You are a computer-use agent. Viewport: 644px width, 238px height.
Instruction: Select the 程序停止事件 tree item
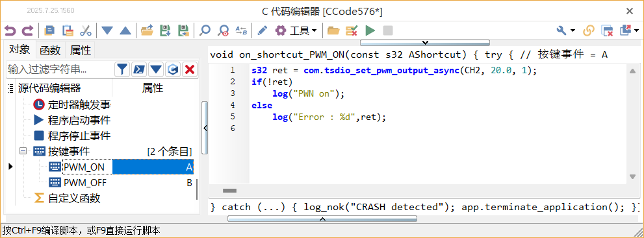79,136
